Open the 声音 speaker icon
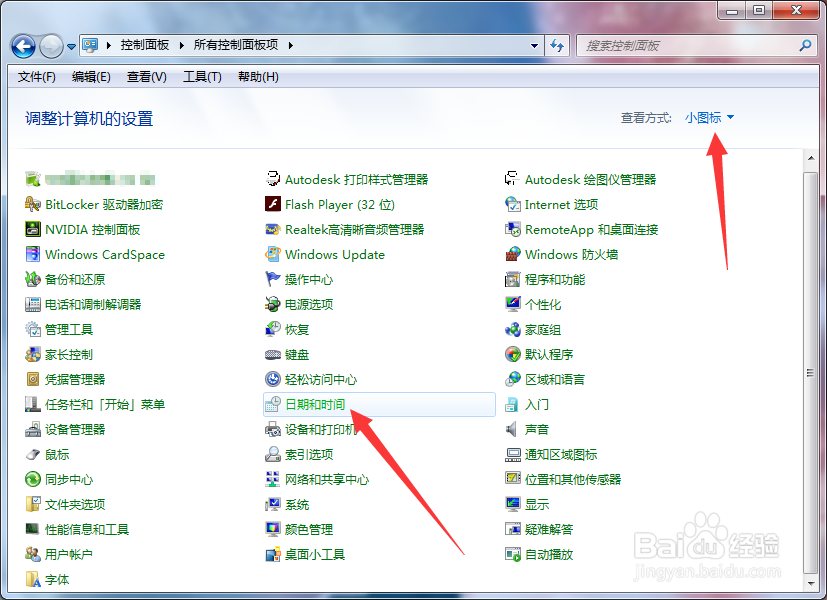 (x=512, y=430)
